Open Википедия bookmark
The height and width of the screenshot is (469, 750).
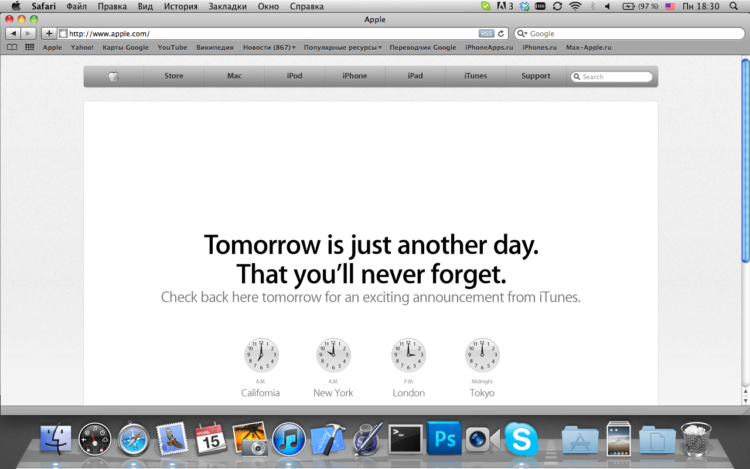215,47
